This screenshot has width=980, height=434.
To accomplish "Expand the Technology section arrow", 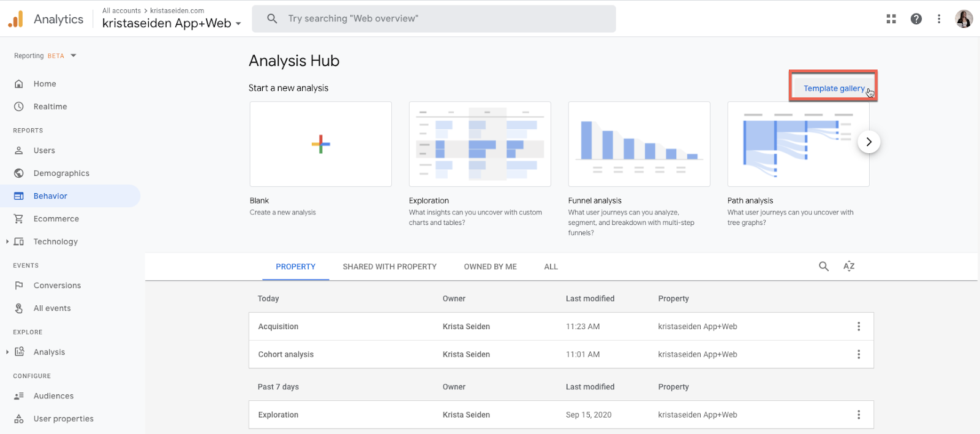I will (x=7, y=242).
